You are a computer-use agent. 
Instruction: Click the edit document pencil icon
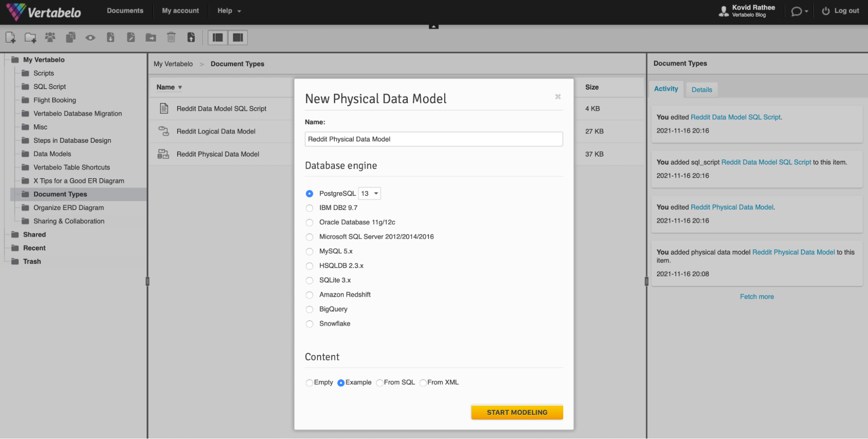click(x=131, y=37)
